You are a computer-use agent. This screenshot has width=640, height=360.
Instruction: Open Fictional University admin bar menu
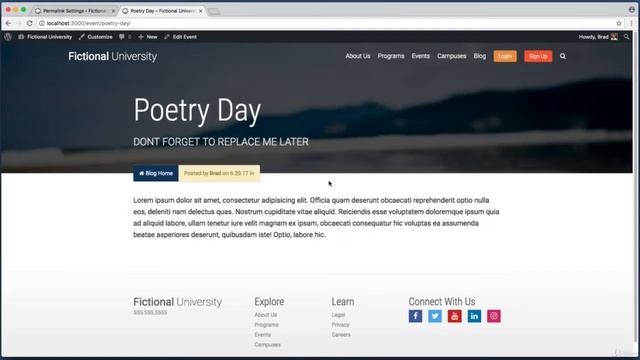45,37
